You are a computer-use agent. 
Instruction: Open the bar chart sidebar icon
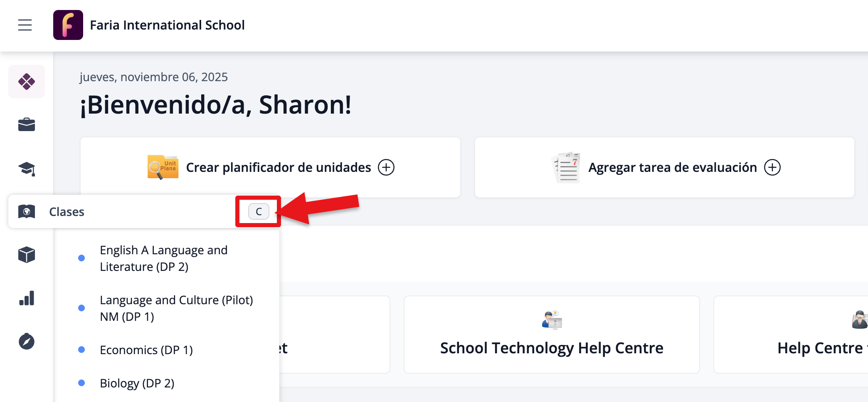click(27, 298)
